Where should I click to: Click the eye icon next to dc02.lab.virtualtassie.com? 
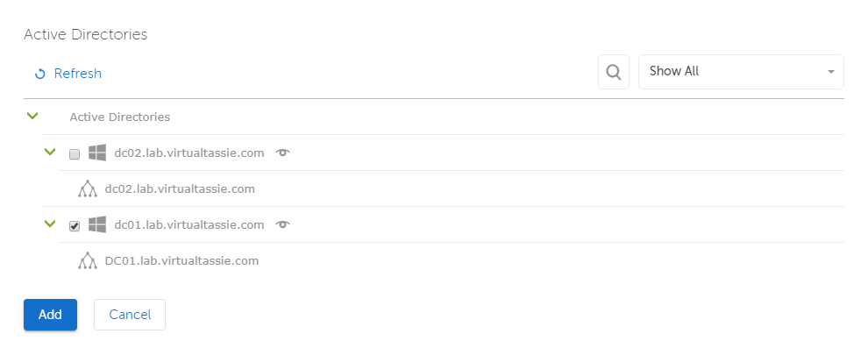(283, 153)
